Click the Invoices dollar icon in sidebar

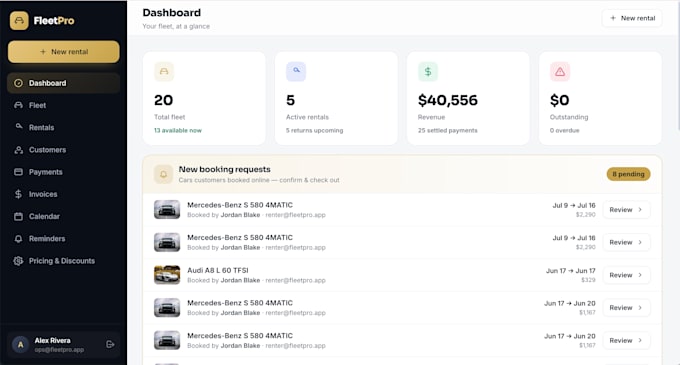click(18, 194)
